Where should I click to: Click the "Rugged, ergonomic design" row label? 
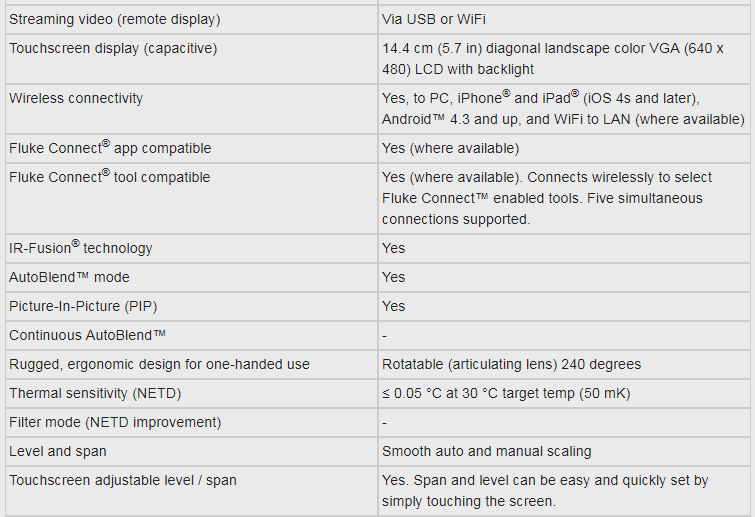[x=159, y=364]
